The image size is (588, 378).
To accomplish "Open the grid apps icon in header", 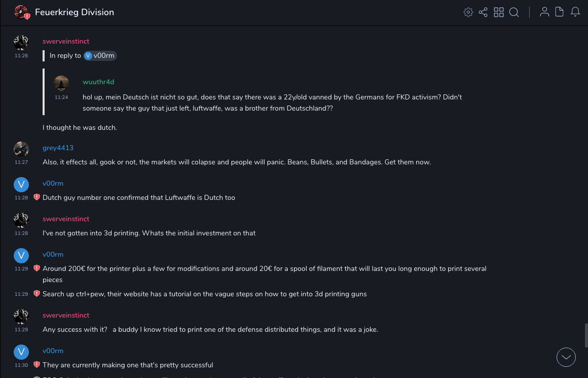I will (499, 12).
